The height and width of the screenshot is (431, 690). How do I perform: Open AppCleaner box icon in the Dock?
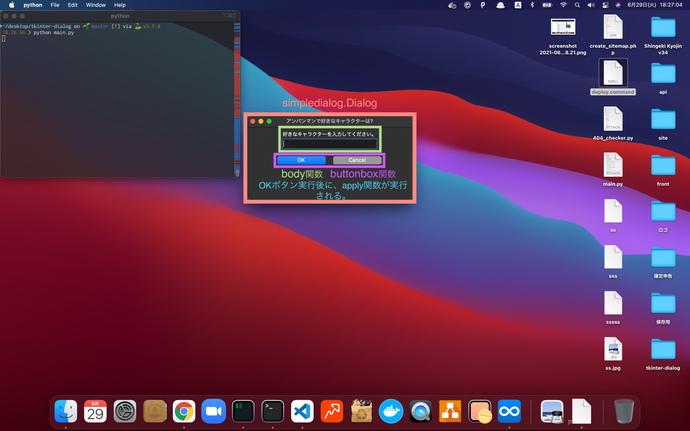coord(361,411)
